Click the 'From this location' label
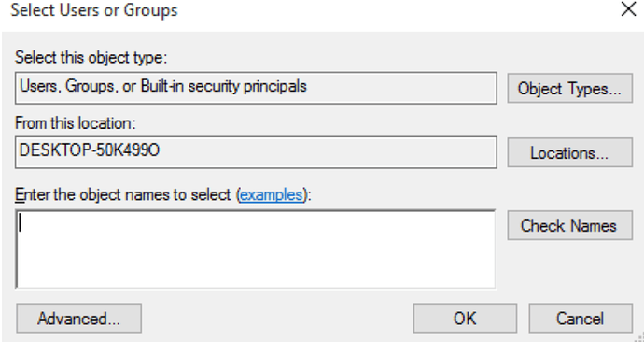The height and width of the screenshot is (342, 644). (x=76, y=123)
